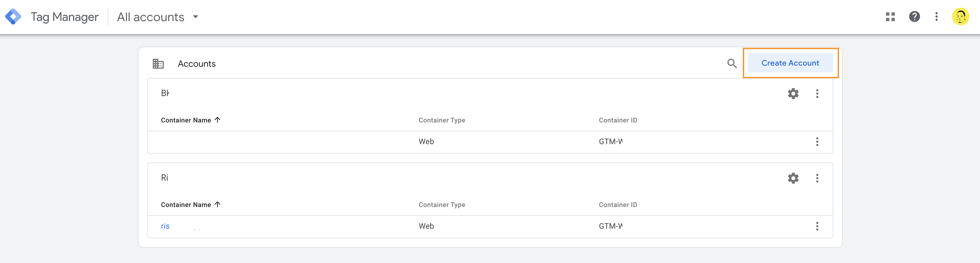Click the Create Account button
Viewport: 980px width, 263px height.
point(790,63)
